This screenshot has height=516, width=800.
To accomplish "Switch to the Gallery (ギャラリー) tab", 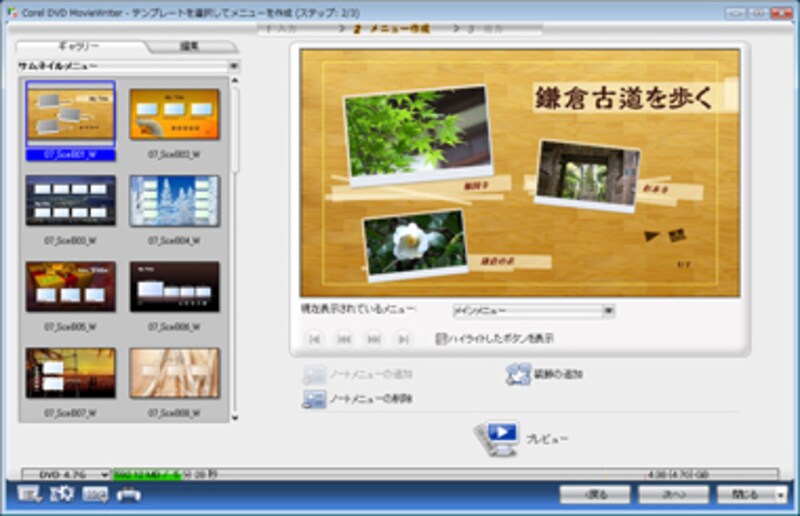I will pos(81,46).
